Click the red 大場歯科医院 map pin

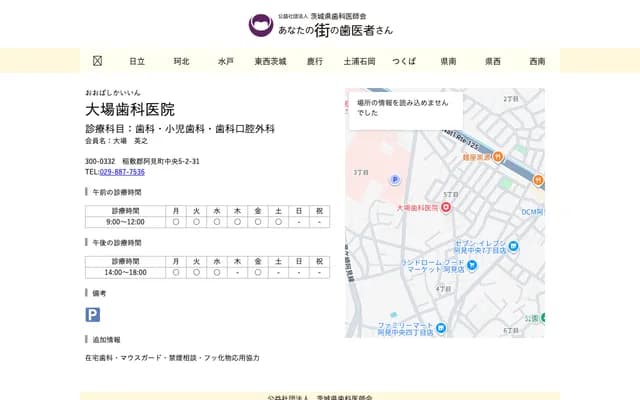[x=446, y=207]
